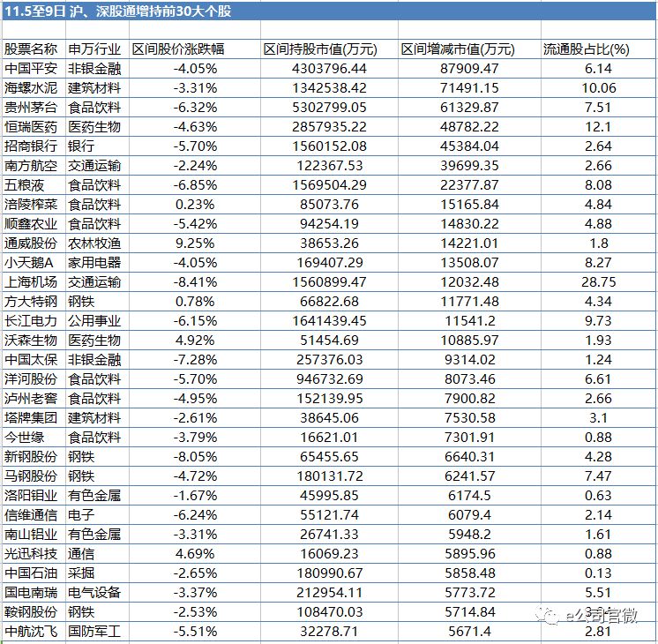Click the header 区间持股市值(万元)
This screenshot has width=658, height=644.
click(x=320, y=49)
